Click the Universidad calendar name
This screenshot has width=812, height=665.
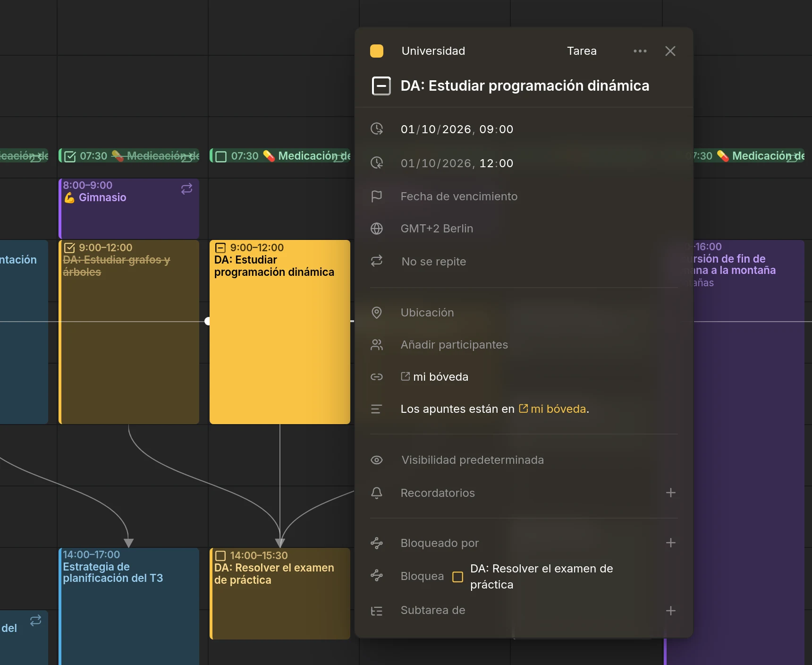coord(433,51)
